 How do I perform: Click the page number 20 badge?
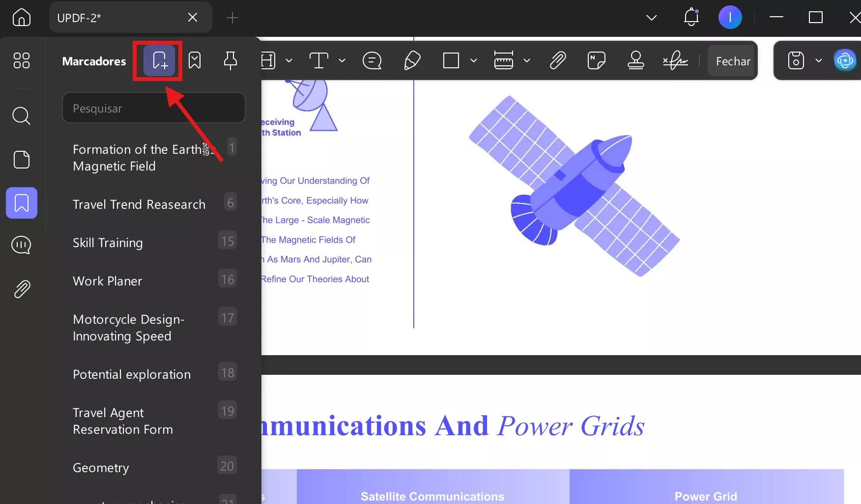[227, 466]
